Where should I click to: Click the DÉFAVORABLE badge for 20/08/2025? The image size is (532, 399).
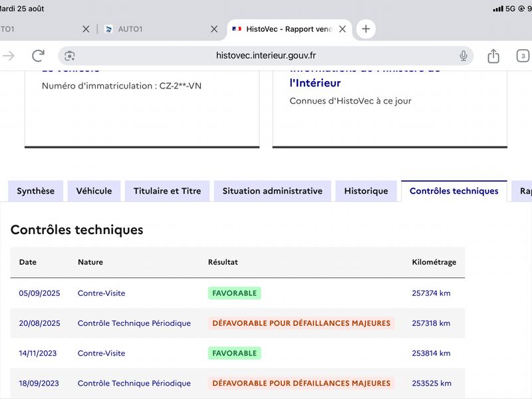point(301,323)
